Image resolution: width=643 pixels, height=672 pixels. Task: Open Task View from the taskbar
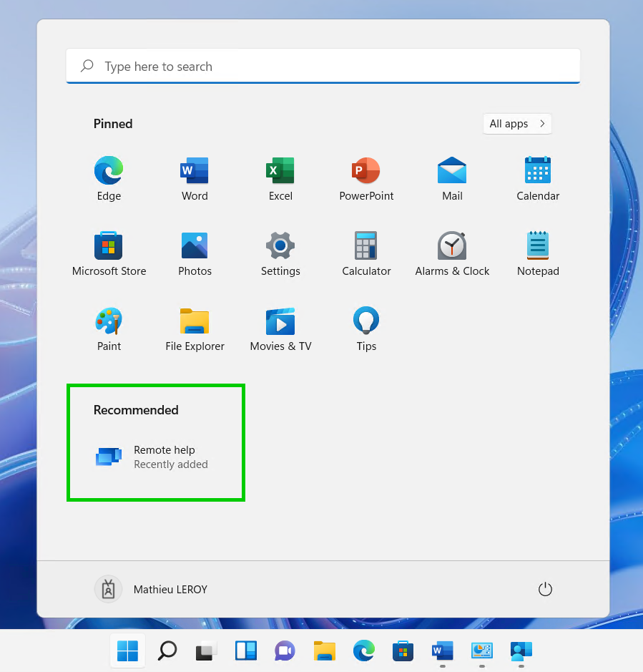tap(207, 651)
